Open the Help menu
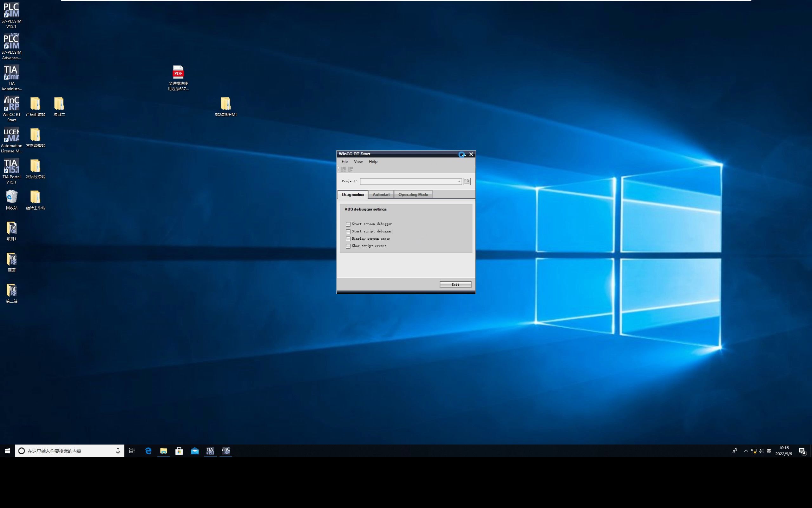Screen dimensions: 812x508 pyautogui.click(x=373, y=162)
